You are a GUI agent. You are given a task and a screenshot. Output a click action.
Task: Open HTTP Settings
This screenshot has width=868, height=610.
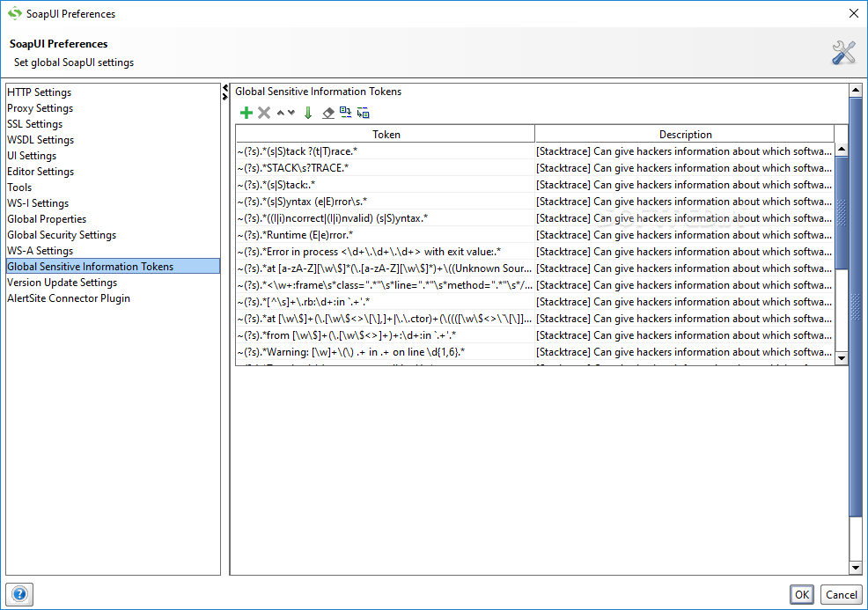coord(113,92)
